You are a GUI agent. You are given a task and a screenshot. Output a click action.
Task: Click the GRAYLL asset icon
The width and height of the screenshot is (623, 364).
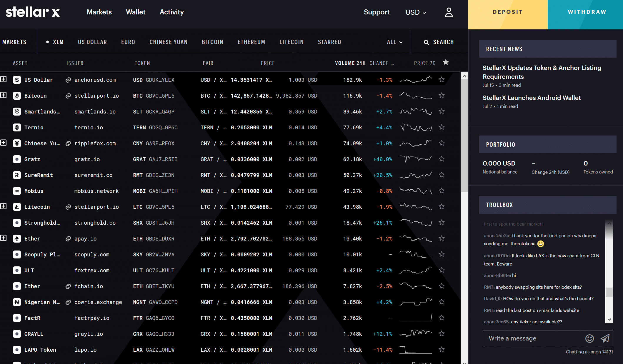pyautogui.click(x=17, y=334)
